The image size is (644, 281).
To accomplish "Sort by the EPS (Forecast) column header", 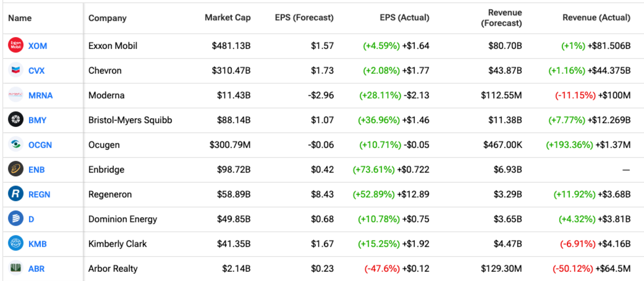I will click(304, 18).
